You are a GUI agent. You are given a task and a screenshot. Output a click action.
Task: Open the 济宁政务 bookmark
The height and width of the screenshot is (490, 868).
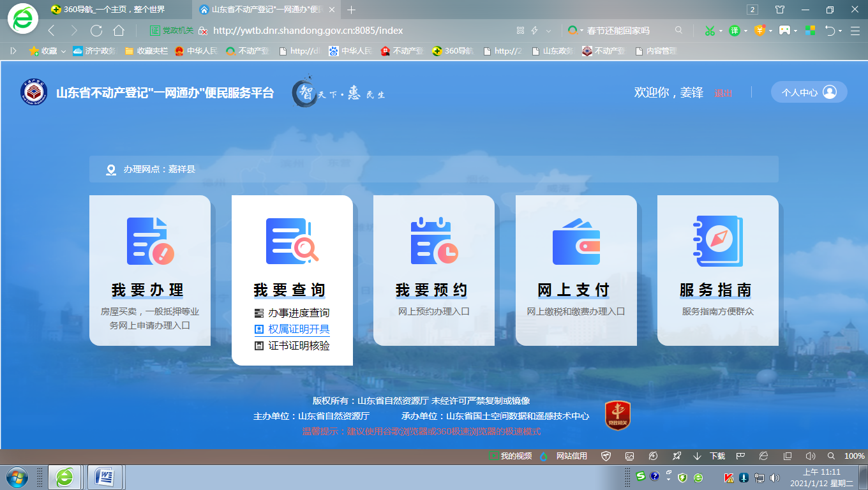[94, 51]
